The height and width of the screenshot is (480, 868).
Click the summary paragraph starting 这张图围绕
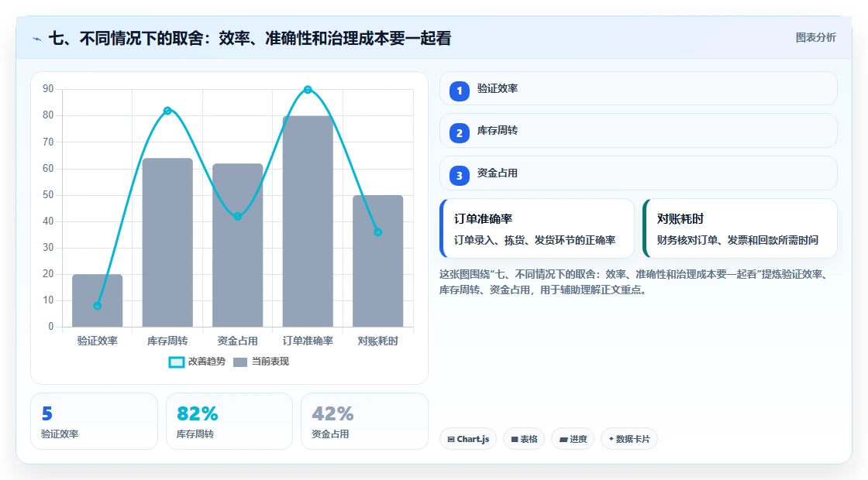pyautogui.click(x=634, y=282)
